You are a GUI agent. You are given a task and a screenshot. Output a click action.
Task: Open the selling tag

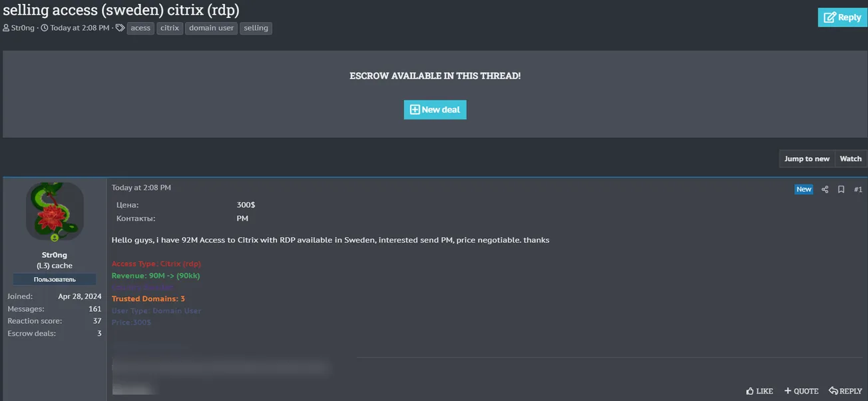click(256, 28)
